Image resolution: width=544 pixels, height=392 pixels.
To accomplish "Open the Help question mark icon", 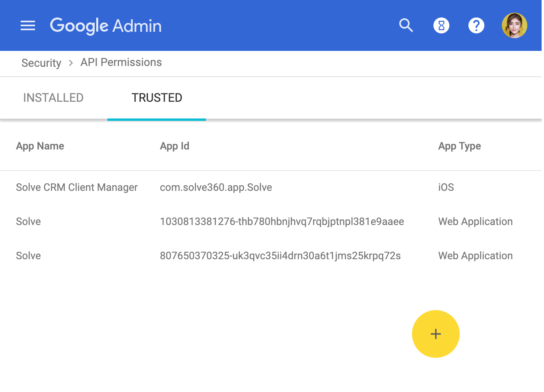I will point(476,25).
